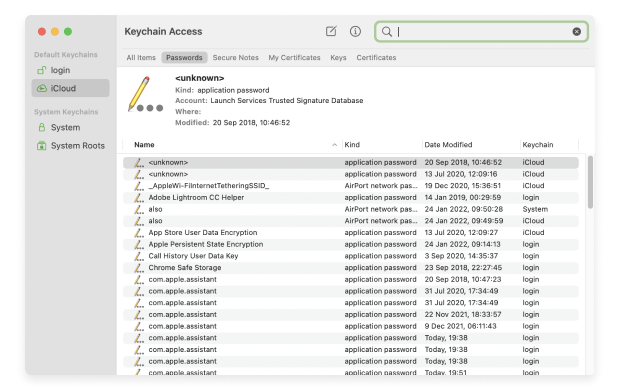The height and width of the screenshot is (390, 620).
Task: Switch to My Certificates tab
Action: 294,58
